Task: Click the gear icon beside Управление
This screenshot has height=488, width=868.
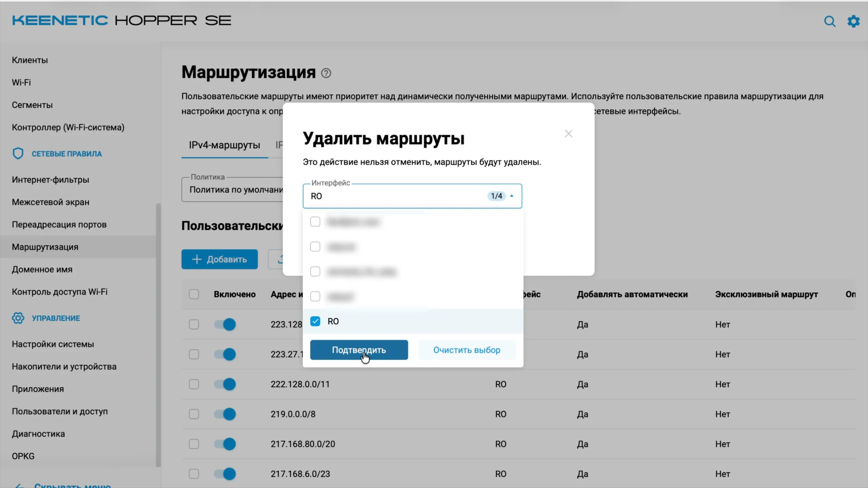Action: (x=18, y=318)
